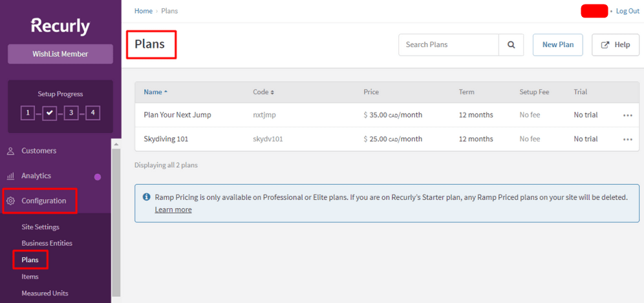Click Plans in the breadcrumb
Screen dimensions: 644x303
click(x=169, y=11)
